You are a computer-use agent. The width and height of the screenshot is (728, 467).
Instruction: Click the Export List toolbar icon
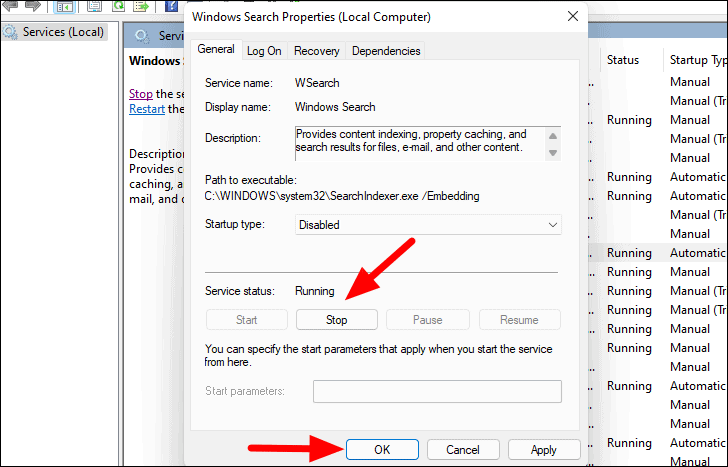140,6
